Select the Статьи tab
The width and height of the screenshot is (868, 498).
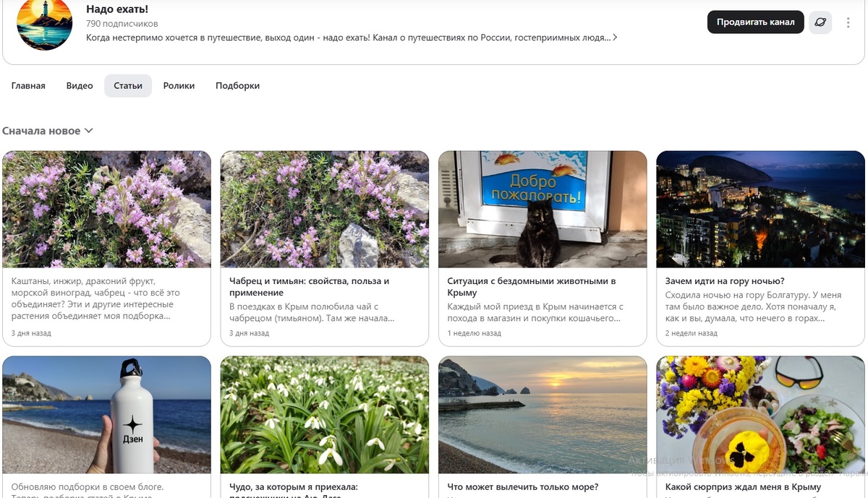[x=128, y=85]
